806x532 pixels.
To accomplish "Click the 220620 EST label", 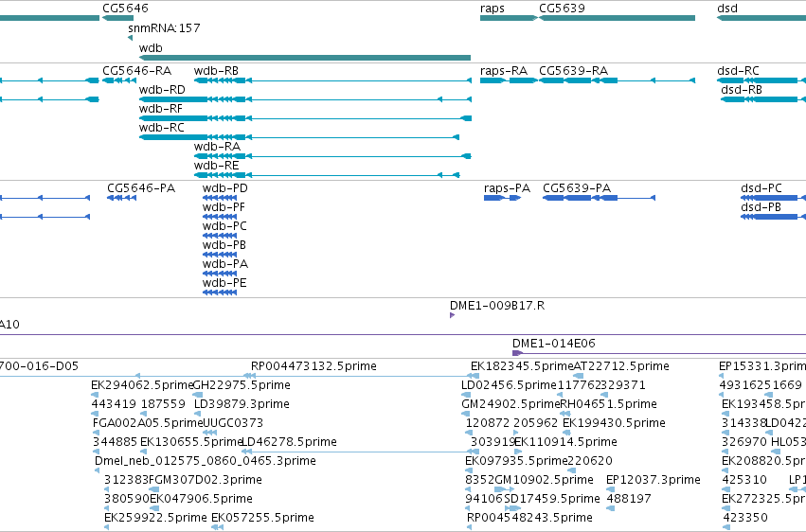I will [590, 462].
